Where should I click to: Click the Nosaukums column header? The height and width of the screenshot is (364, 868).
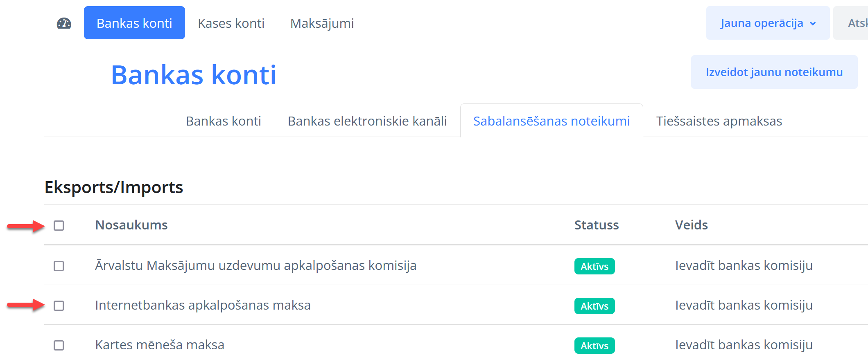pos(131,225)
